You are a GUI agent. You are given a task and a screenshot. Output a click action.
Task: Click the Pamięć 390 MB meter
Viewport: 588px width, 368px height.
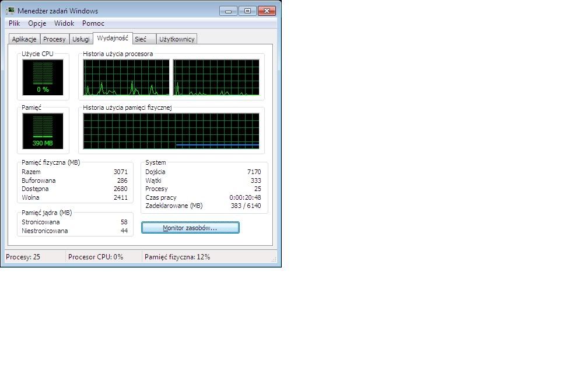pyautogui.click(x=43, y=131)
